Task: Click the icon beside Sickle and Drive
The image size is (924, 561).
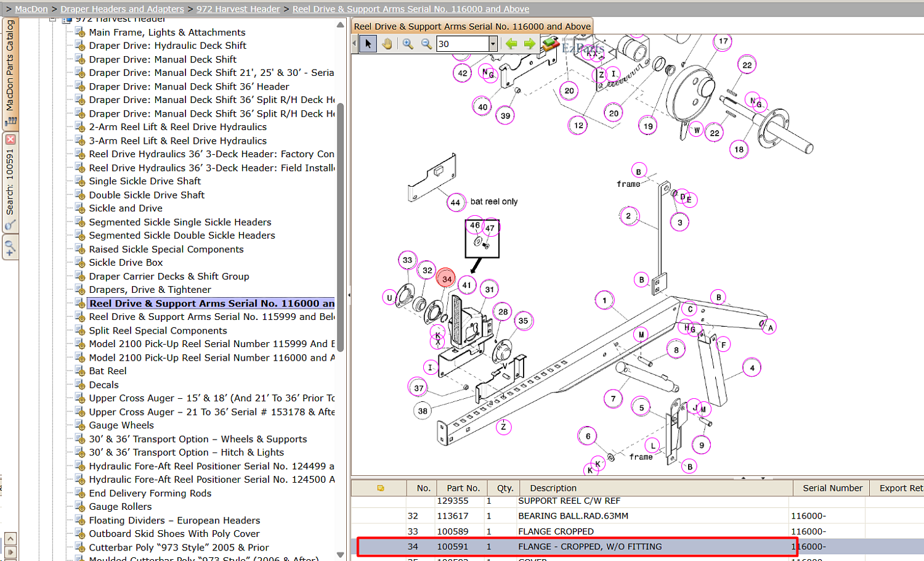Action: [80, 208]
